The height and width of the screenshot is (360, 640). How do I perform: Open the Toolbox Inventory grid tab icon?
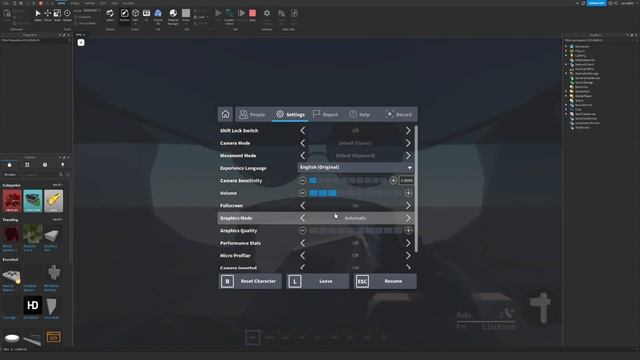(x=27, y=165)
